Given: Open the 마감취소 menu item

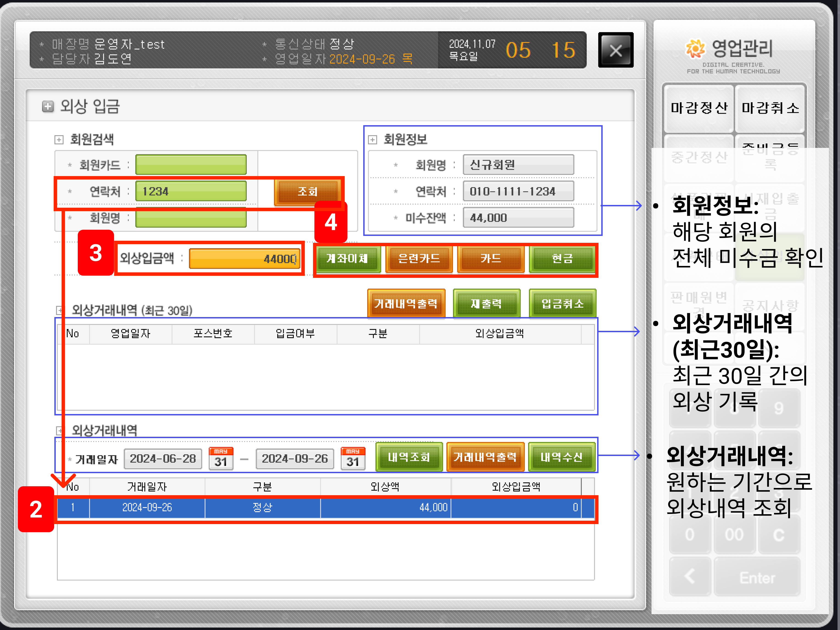Looking at the screenshot, I should pyautogui.click(x=770, y=109).
